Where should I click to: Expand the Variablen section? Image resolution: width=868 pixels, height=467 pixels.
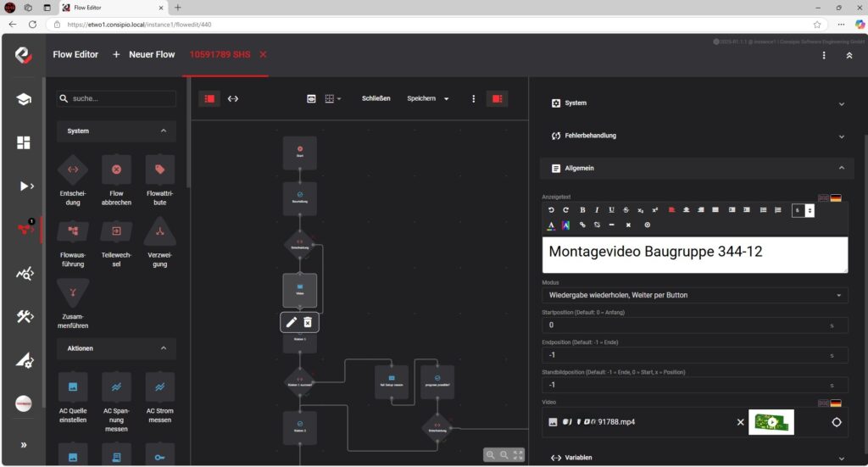tap(694, 458)
